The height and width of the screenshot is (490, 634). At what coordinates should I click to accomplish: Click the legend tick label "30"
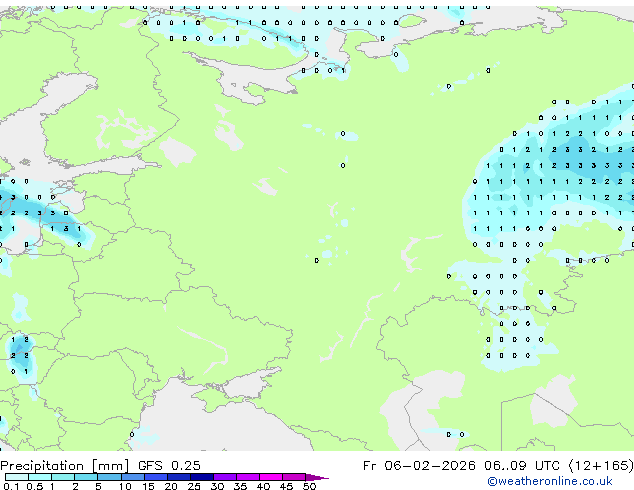[x=217, y=486]
